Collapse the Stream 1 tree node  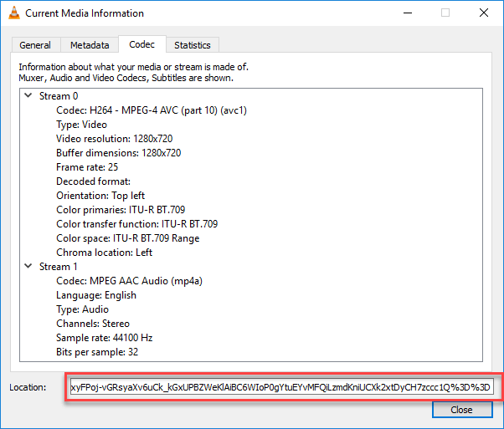[x=29, y=267]
